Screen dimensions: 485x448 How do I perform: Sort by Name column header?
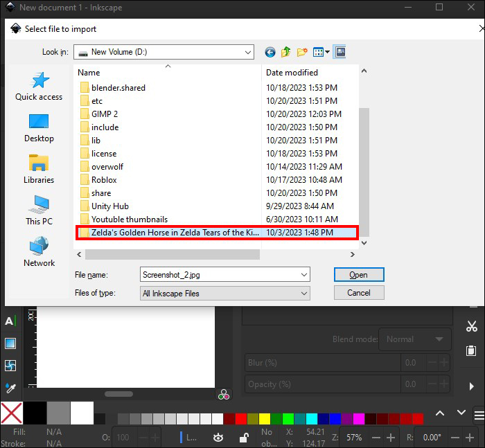click(168, 72)
